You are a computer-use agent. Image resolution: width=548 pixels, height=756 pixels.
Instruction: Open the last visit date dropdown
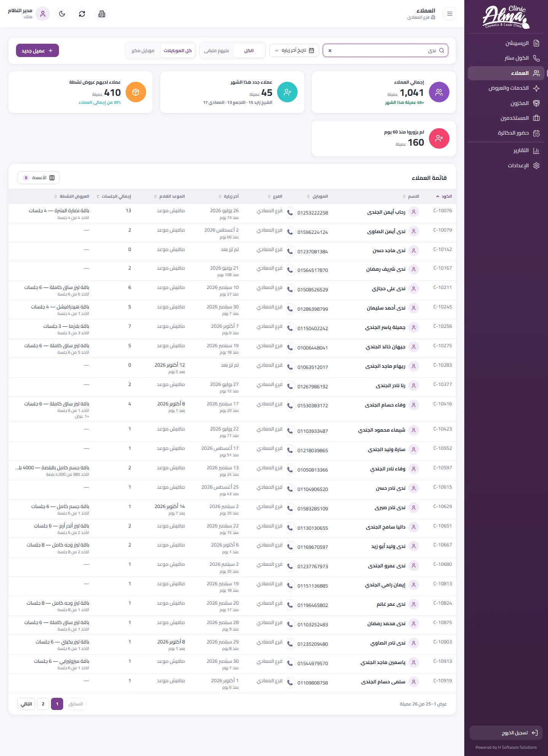pos(295,51)
